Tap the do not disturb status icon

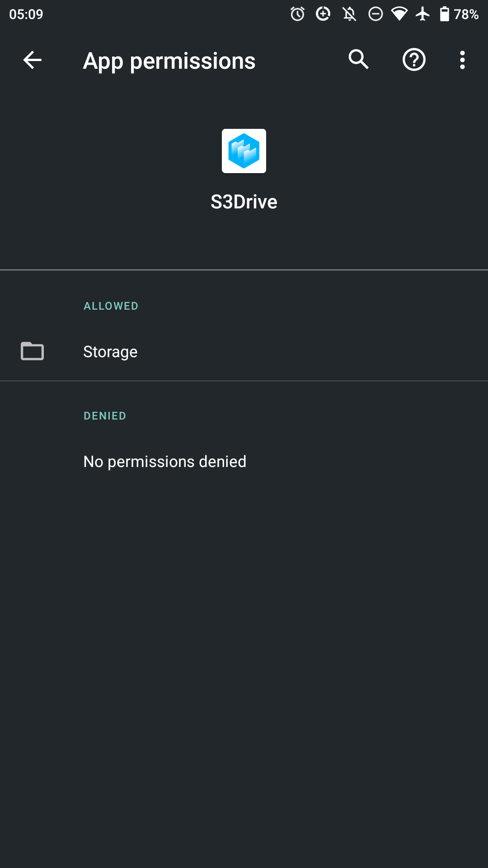click(x=375, y=14)
